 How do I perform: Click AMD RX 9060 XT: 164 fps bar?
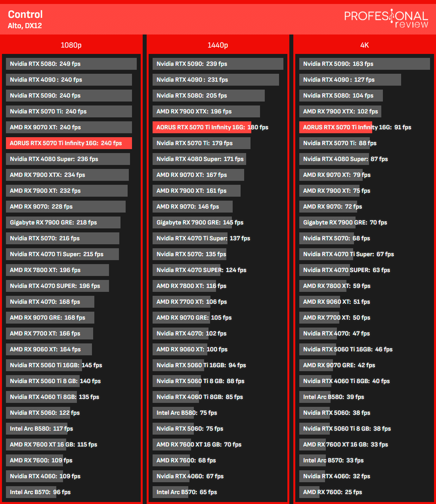coord(49,349)
